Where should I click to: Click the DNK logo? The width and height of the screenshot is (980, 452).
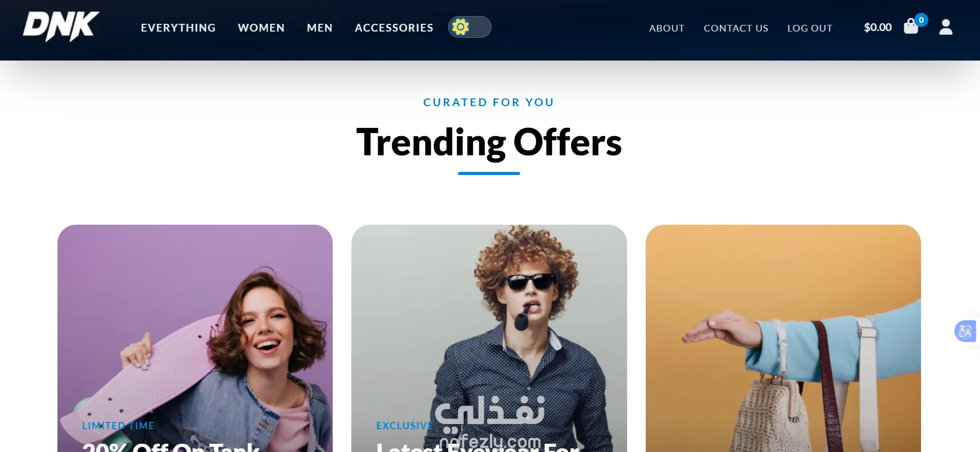pos(61,26)
